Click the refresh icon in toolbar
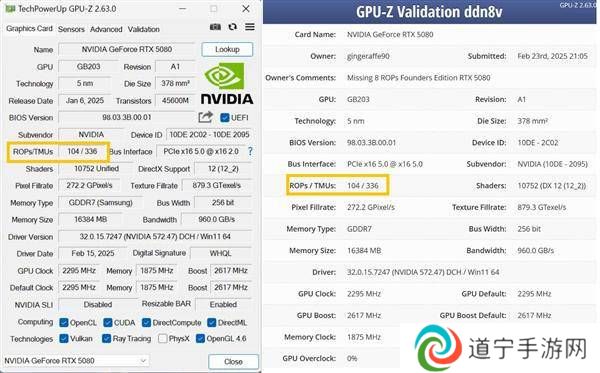Screen dimensions: 600x373 232,27
